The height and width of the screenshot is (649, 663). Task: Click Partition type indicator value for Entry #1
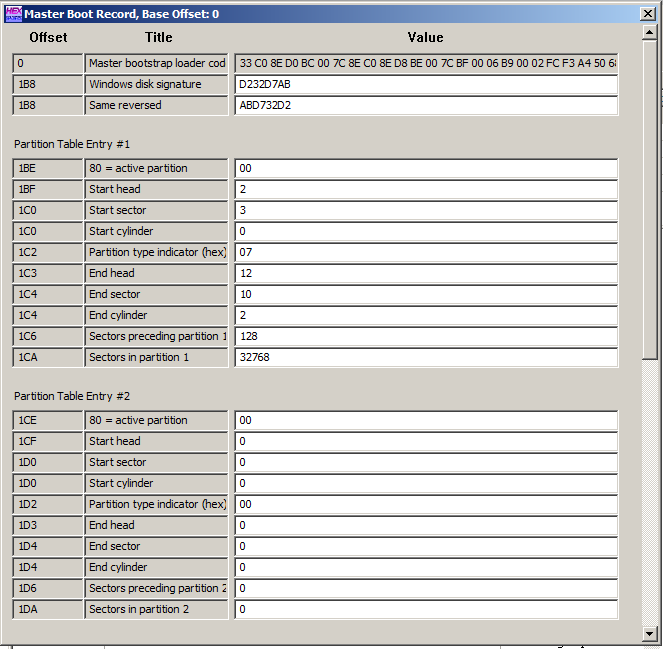(x=426, y=252)
